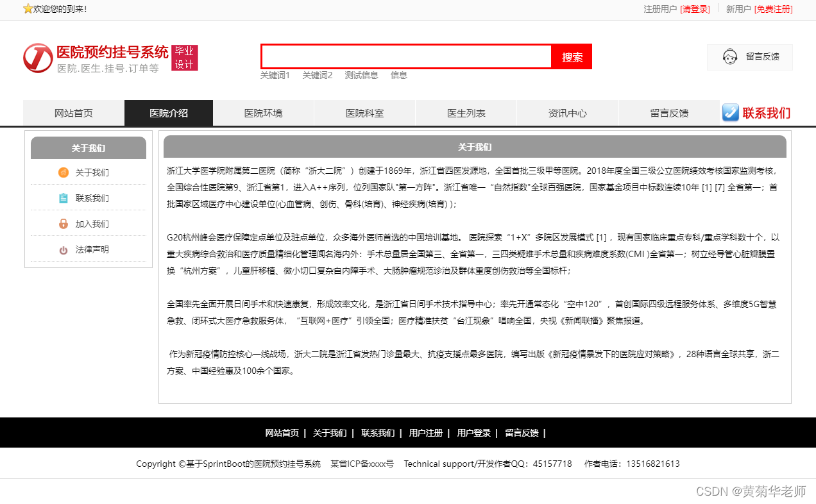816x504 pixels.
Task: Click the 测试信息 keyword under search bar
Action: (361, 75)
